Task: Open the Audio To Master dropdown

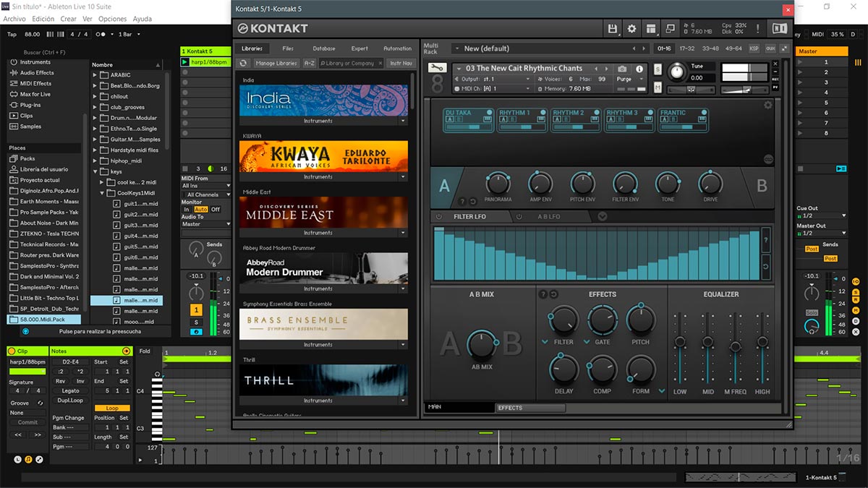Action: tap(205, 224)
